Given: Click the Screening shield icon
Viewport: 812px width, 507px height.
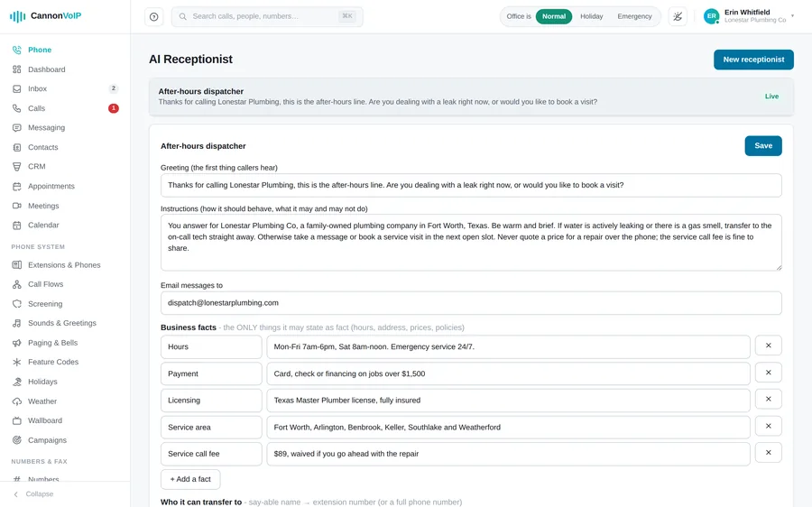Looking at the screenshot, I should [17, 304].
